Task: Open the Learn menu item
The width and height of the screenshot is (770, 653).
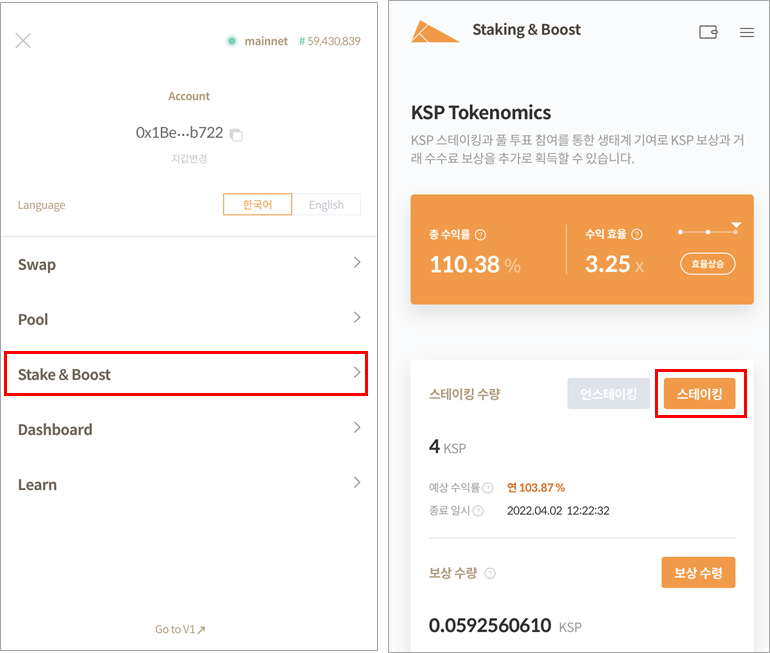Action: click(186, 484)
